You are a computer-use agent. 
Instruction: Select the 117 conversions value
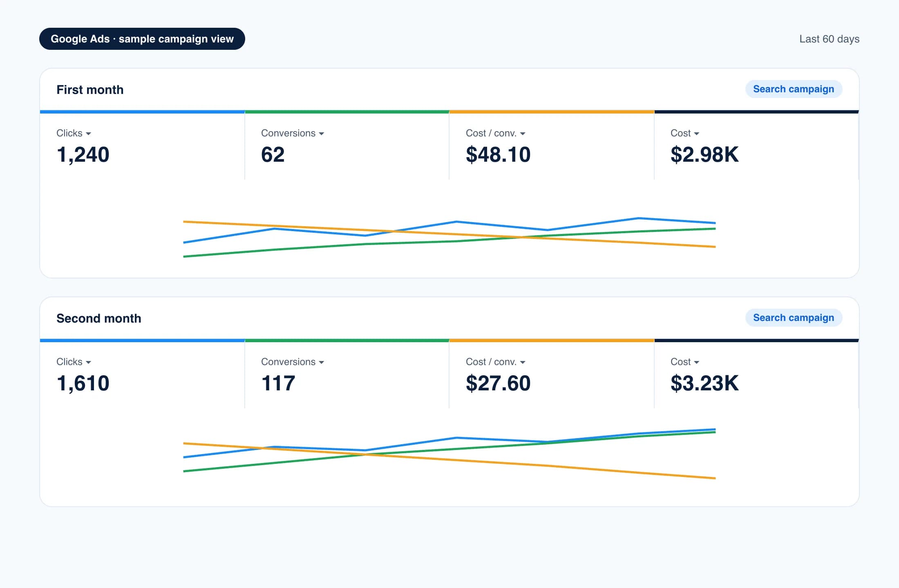(278, 383)
